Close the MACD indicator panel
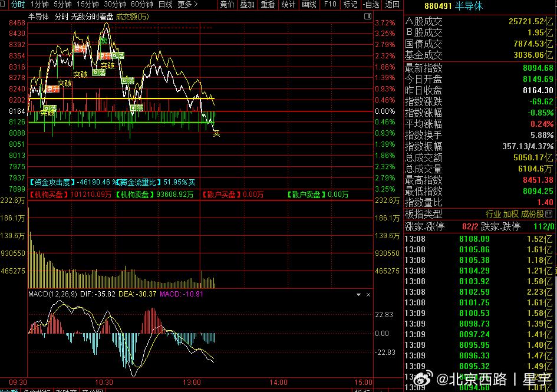Screen dimensions: 557x392 (368, 295)
